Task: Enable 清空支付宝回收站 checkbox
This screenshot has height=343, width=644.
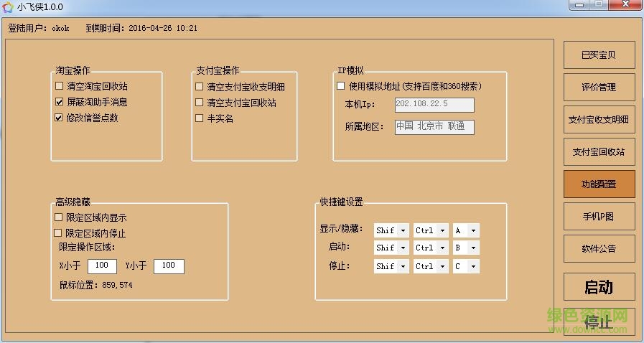Action: click(x=199, y=102)
